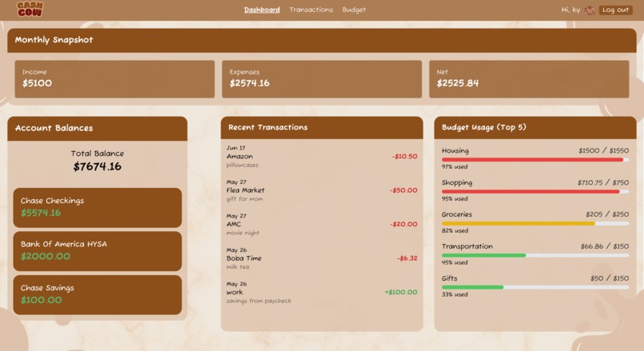644x351 pixels.
Task: Click the Total Balance $7674.16 amount
Action: [97, 166]
